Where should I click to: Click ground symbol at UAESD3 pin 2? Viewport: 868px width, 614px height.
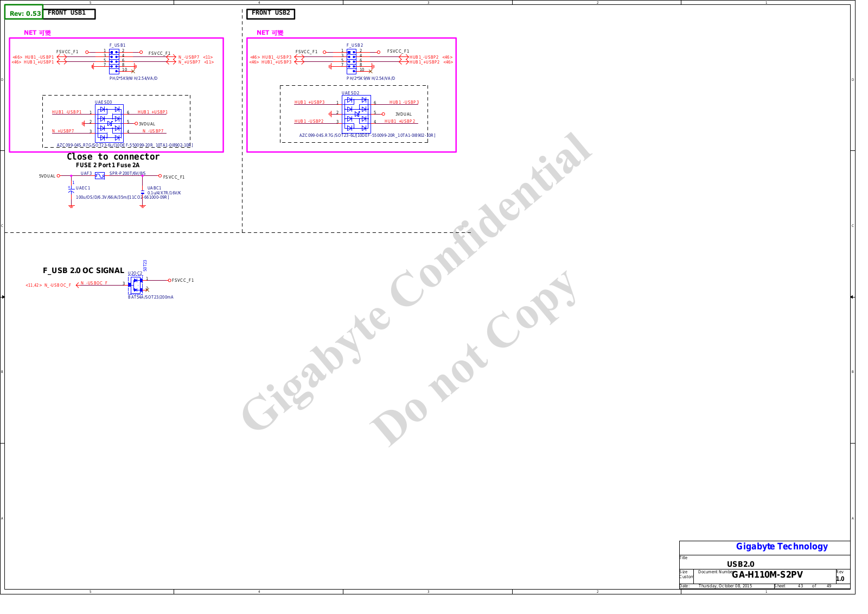coord(83,124)
